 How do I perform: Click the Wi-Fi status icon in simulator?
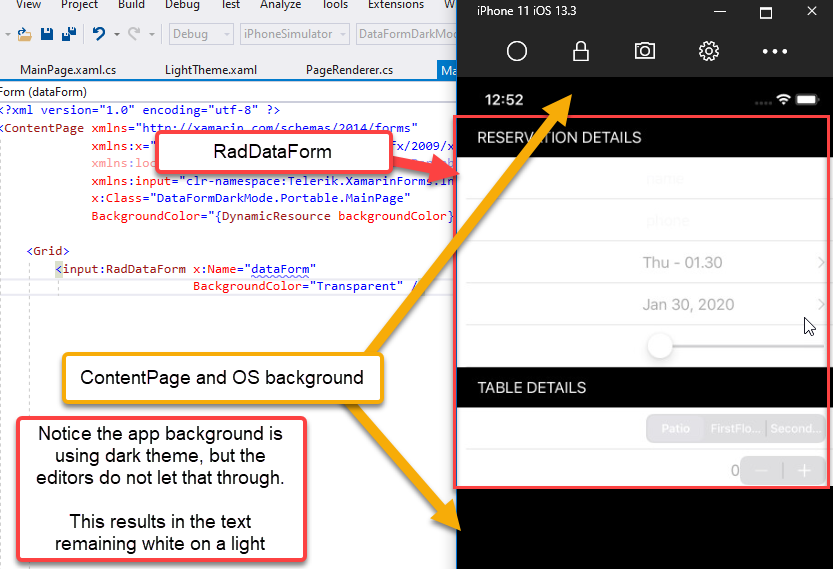pyautogui.click(x=783, y=99)
